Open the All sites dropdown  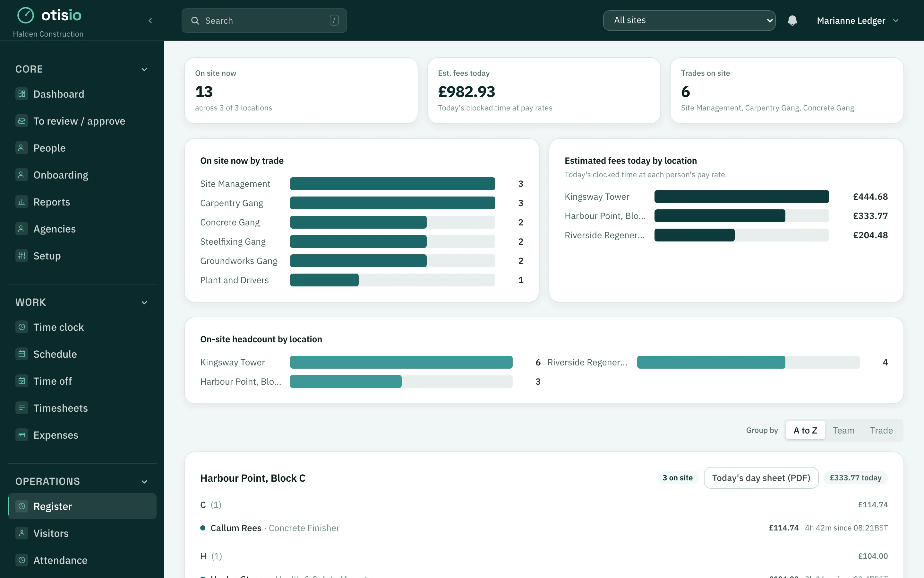pyautogui.click(x=689, y=20)
